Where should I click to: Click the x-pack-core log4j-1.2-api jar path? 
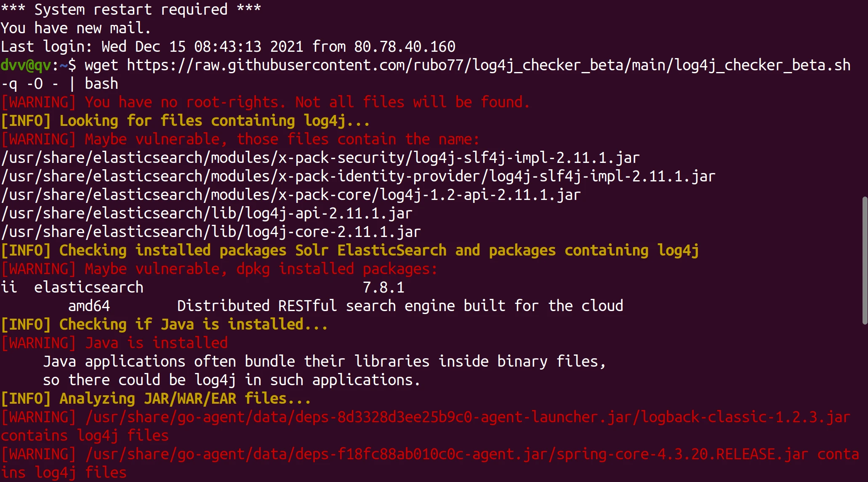pos(290,195)
